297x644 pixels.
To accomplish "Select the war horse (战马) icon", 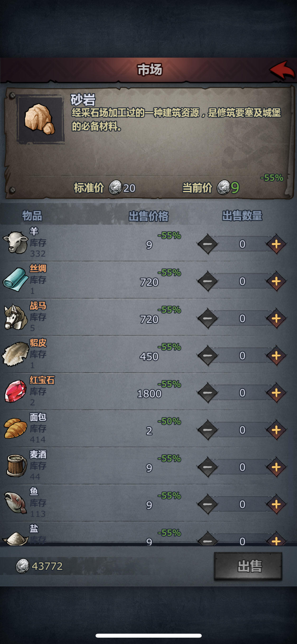I will pos(15,317).
